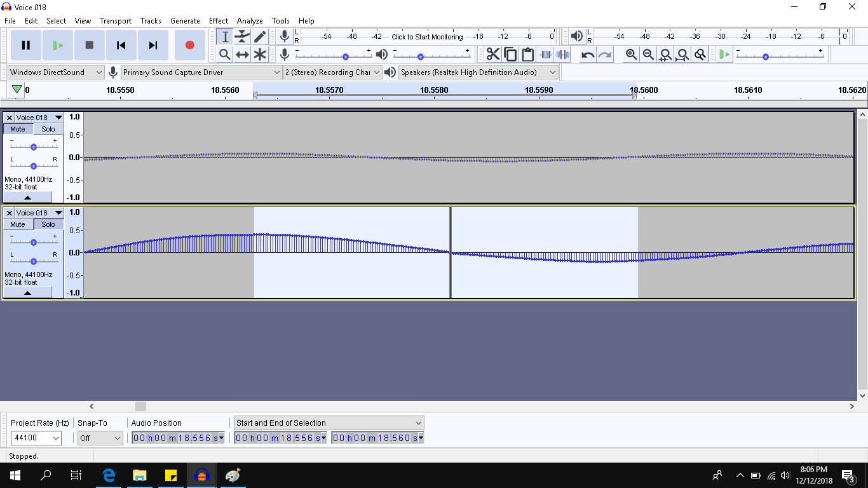The image size is (868, 488).
Task: Click the Trim audio icon
Action: 545,55
